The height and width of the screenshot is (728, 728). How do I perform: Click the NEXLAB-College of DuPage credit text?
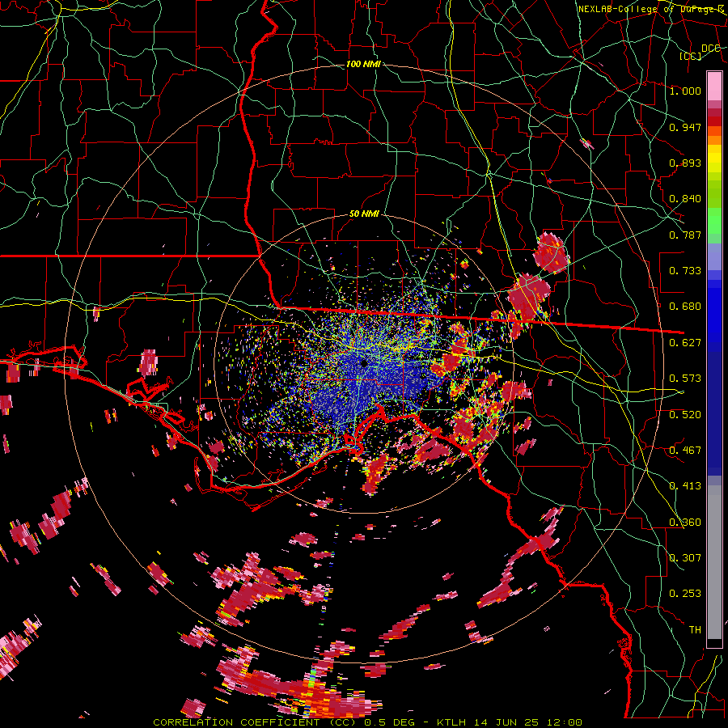(x=651, y=9)
